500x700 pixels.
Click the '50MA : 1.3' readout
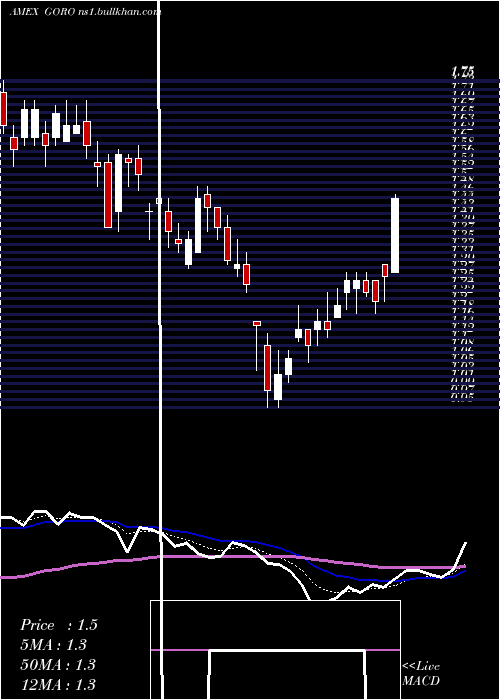58,665
